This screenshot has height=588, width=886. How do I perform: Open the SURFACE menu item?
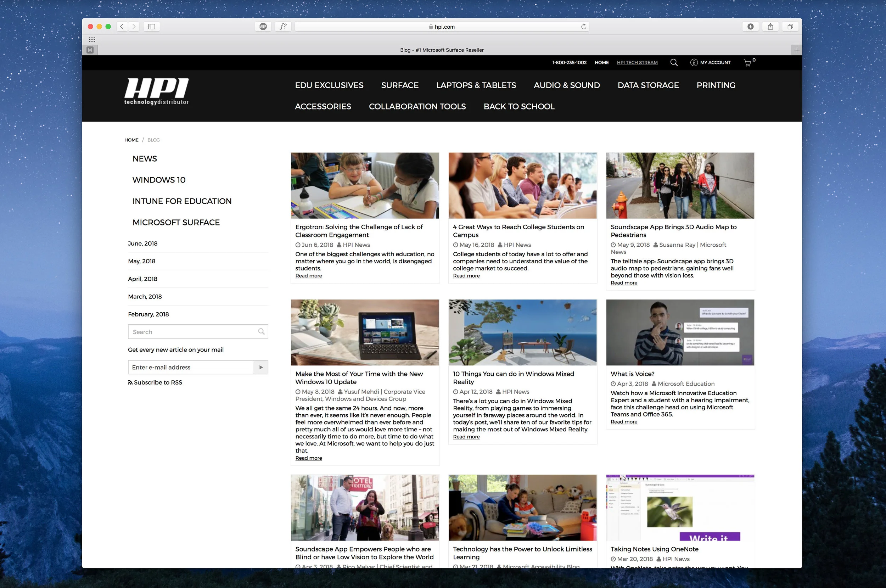(x=400, y=85)
